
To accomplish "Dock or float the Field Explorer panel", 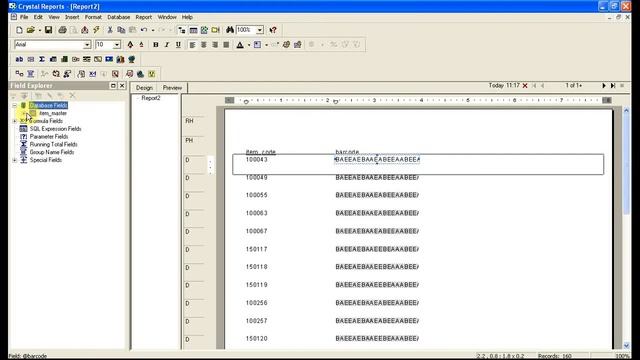I will click(x=113, y=85).
